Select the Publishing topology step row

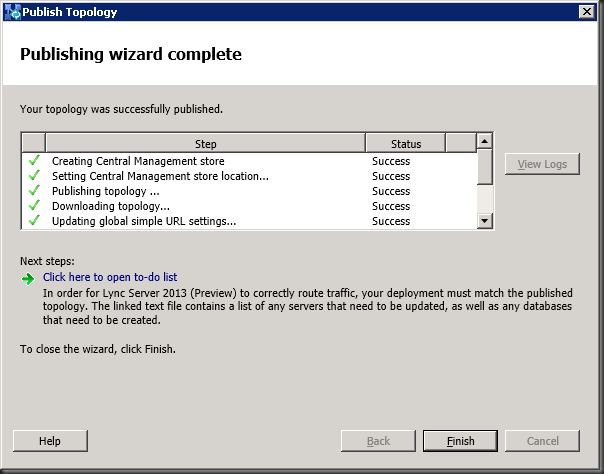coord(249,191)
